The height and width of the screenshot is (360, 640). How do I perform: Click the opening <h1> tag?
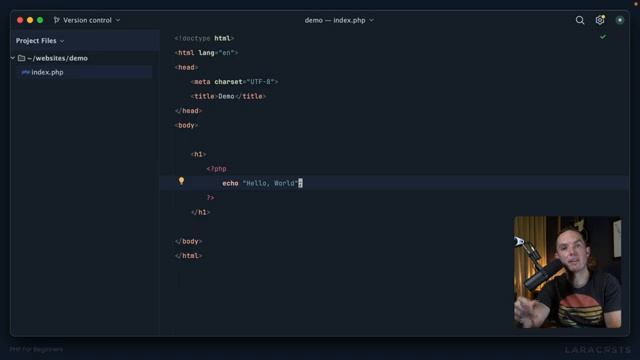click(x=198, y=154)
